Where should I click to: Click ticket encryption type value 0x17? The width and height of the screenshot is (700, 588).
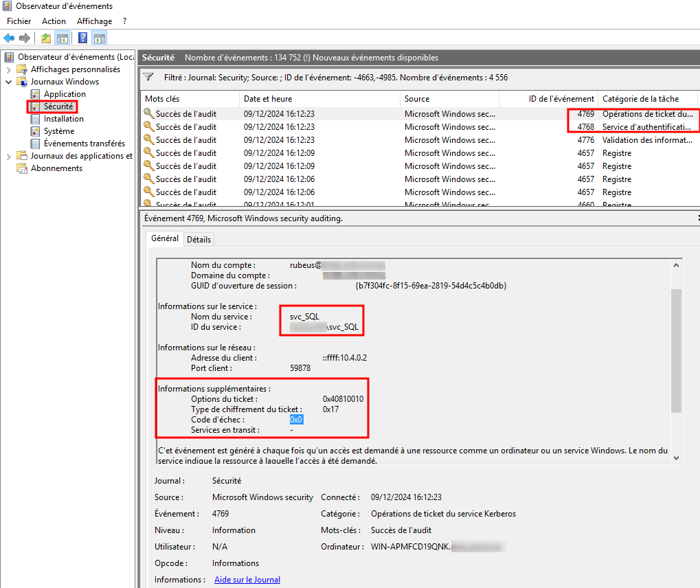point(331,409)
